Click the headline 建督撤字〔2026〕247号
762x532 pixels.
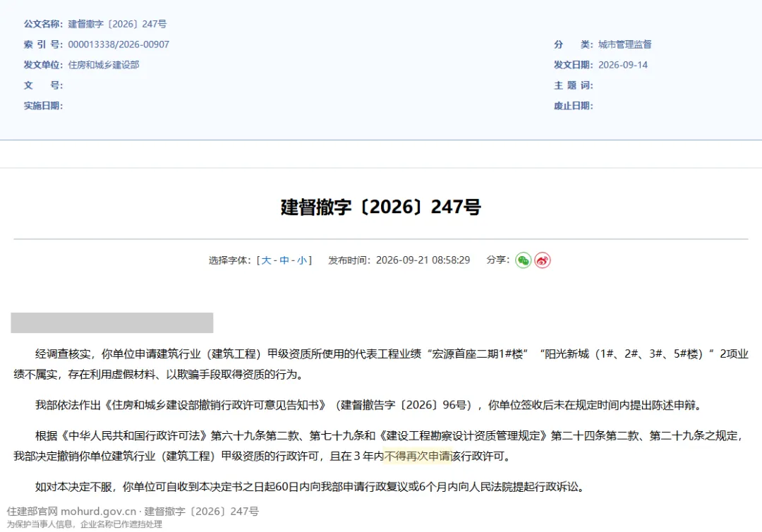(x=381, y=207)
